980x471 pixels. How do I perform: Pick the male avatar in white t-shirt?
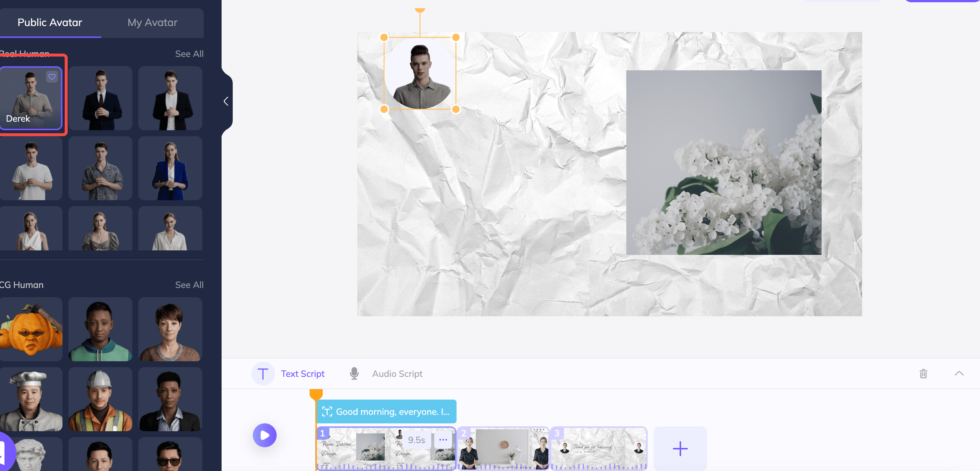tap(31, 168)
